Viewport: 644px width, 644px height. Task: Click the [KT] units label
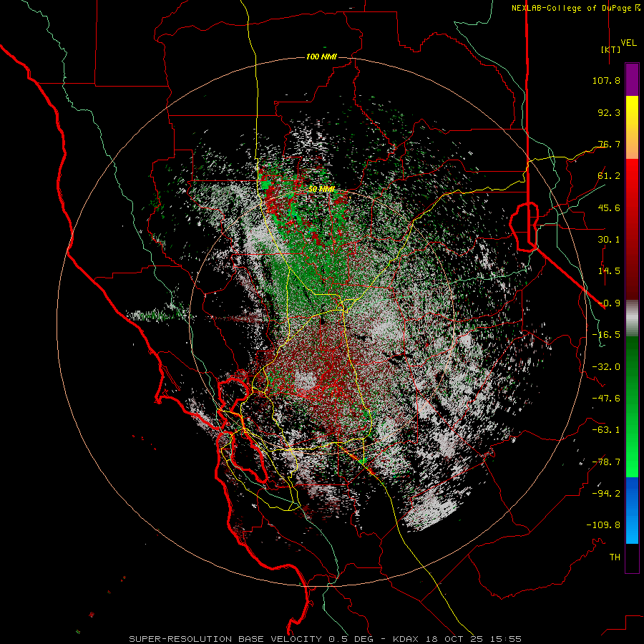[x=611, y=49]
